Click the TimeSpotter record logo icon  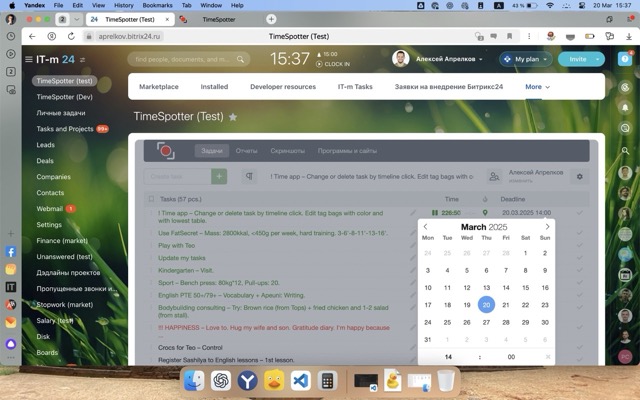click(166, 151)
